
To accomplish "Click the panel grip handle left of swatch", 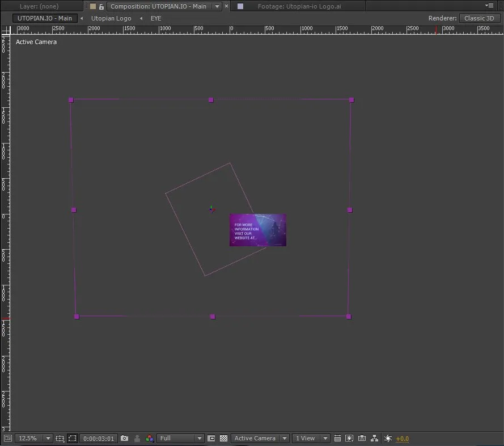I will (x=86, y=6).
